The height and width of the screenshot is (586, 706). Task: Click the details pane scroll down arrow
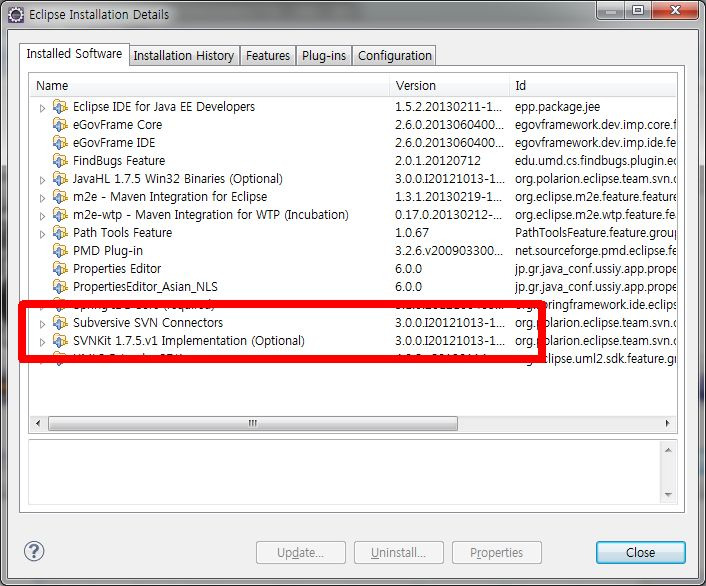coord(668,495)
